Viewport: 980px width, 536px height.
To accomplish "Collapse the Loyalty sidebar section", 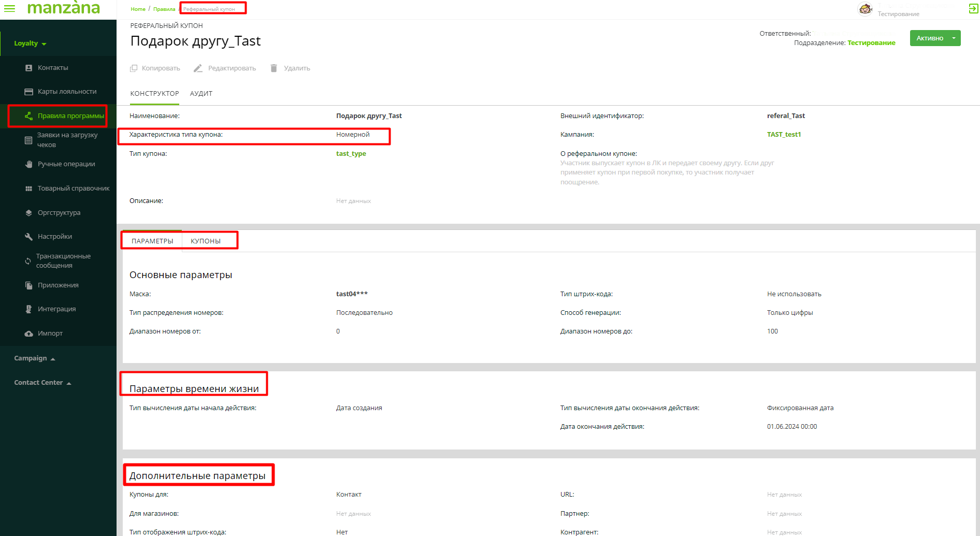I will (30, 44).
